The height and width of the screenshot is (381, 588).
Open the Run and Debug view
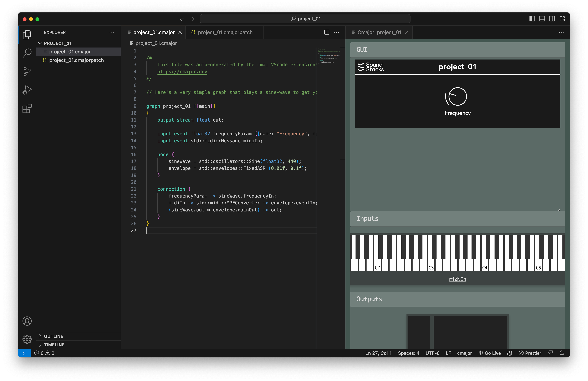point(27,90)
